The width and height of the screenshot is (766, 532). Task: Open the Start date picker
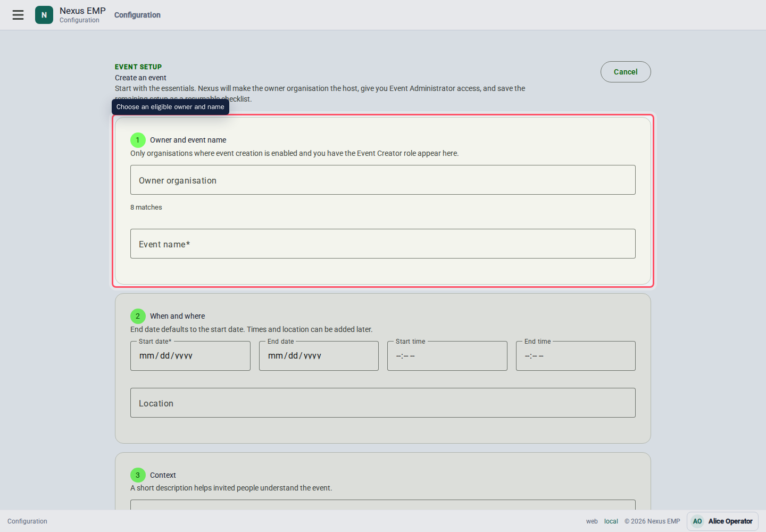(190, 356)
